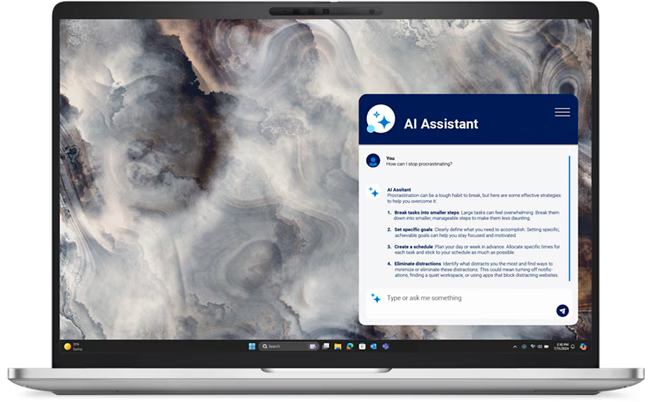This screenshot has width=653, height=402.
Task: Open Copilot icon at the taskbar's end
Action: click(x=583, y=346)
